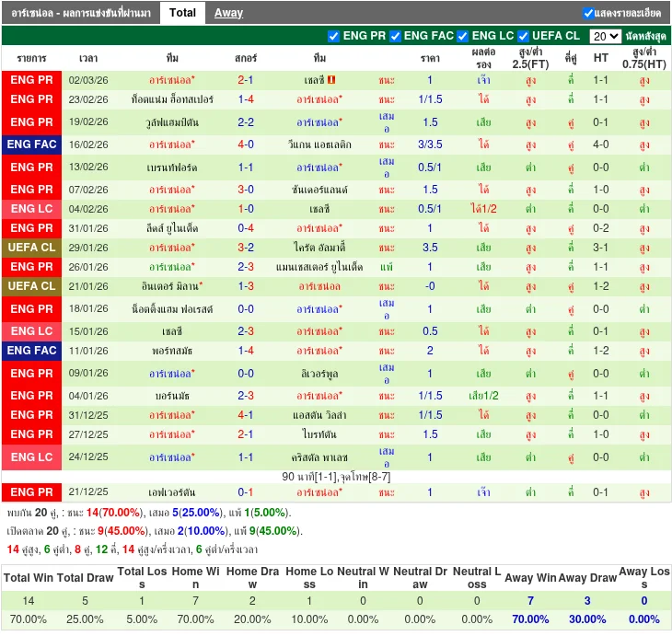The height and width of the screenshot is (636, 672).
Task: Click the UEFA CL league badge dated 29/01/26
Action: pyautogui.click(x=32, y=248)
